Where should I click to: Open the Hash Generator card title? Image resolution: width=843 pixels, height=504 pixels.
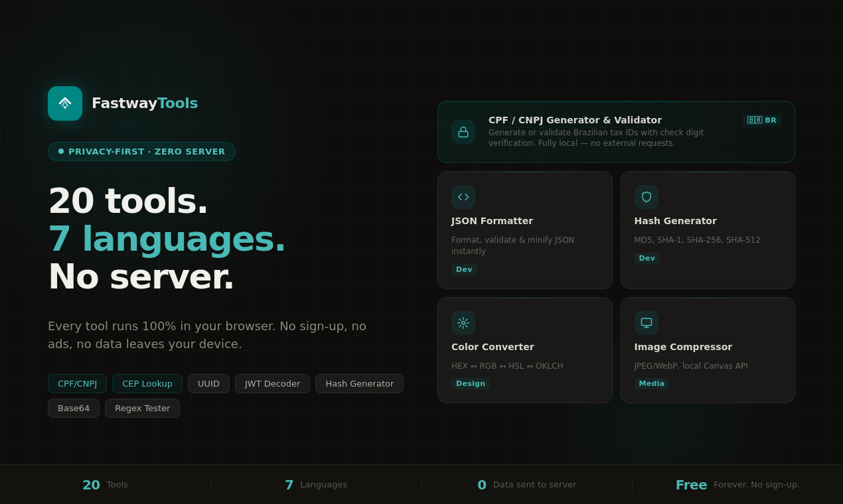(675, 221)
